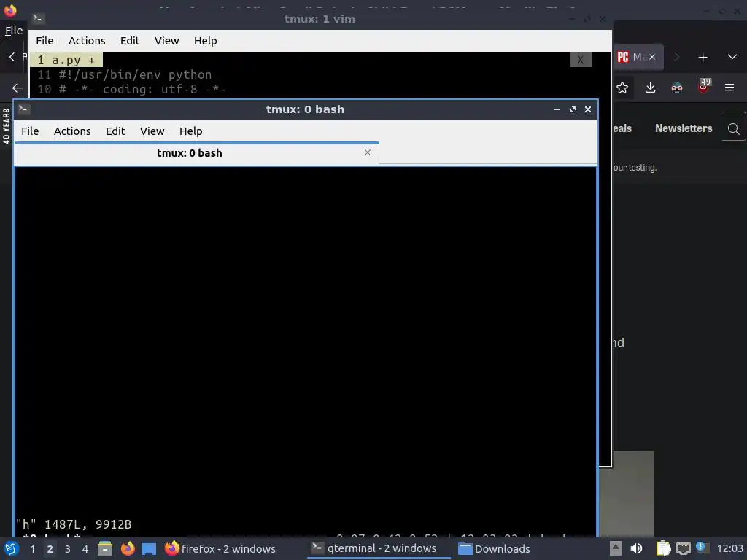Close the 'tmux: 0 bash' tab

[x=368, y=152]
